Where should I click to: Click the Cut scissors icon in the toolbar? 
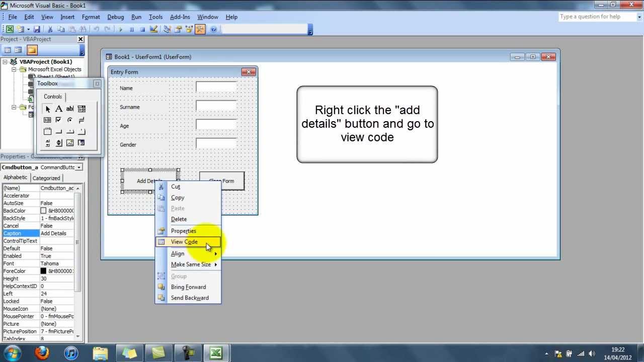coord(50,30)
